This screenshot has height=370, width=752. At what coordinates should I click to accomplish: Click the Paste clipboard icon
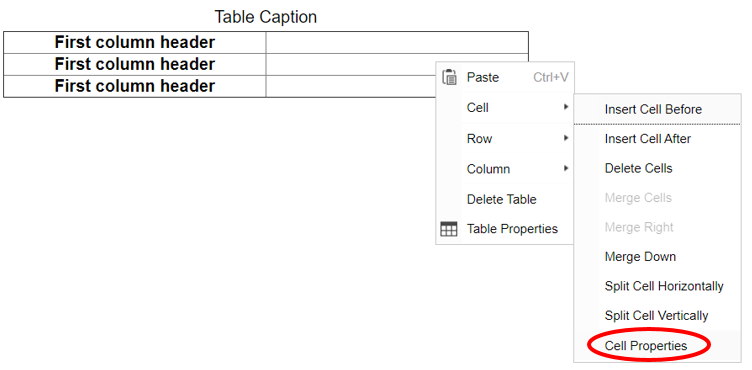coord(449,77)
